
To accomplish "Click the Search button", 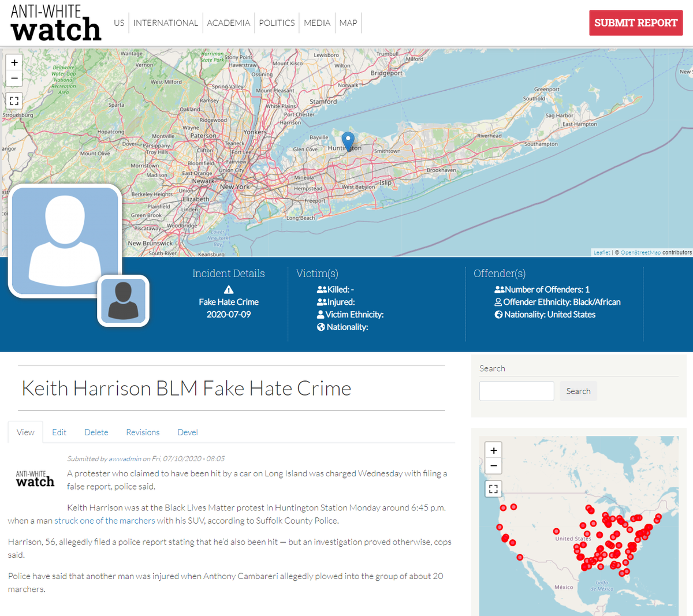I will click(x=578, y=391).
